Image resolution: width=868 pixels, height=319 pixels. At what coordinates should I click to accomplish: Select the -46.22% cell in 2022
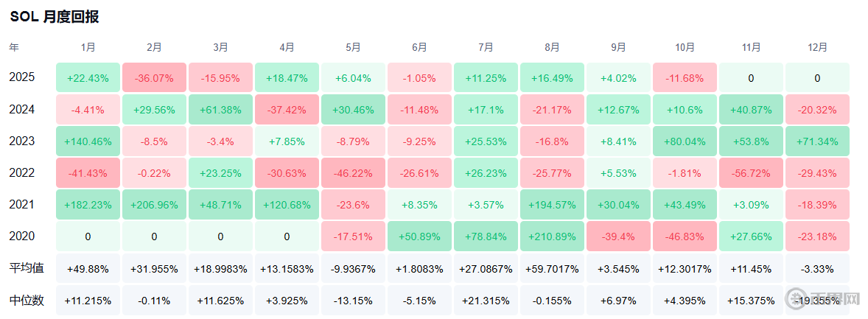[x=354, y=173]
